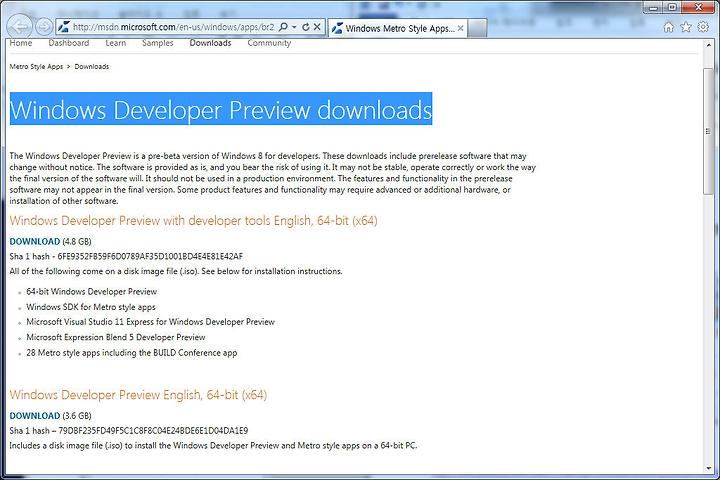This screenshot has width=720, height=480.
Task: Click heading Windows Developer Preview with developer tools
Action: click(193, 220)
